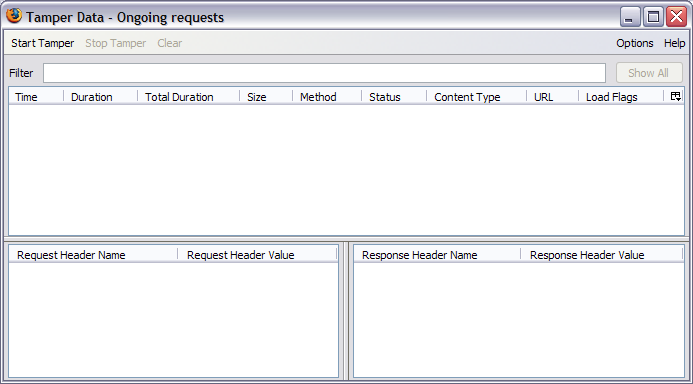The height and width of the screenshot is (384, 693).
Task: Choose Clear in the toolbar
Action: (170, 43)
